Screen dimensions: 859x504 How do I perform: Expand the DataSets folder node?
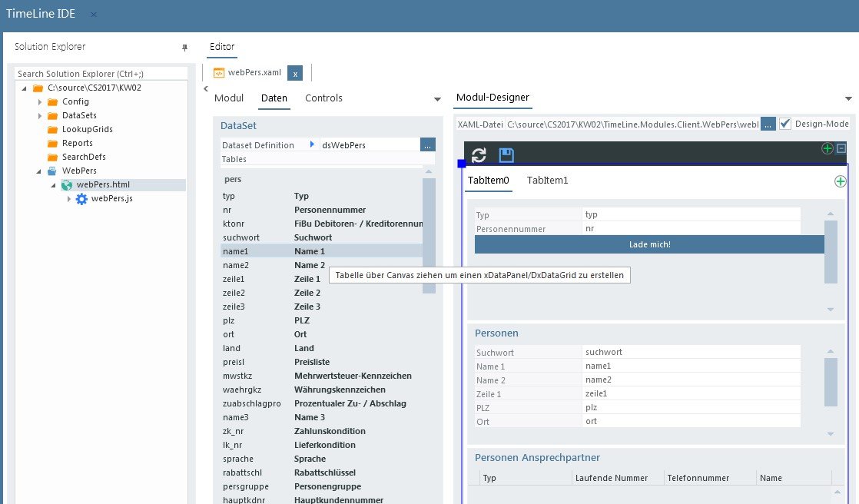(40, 116)
